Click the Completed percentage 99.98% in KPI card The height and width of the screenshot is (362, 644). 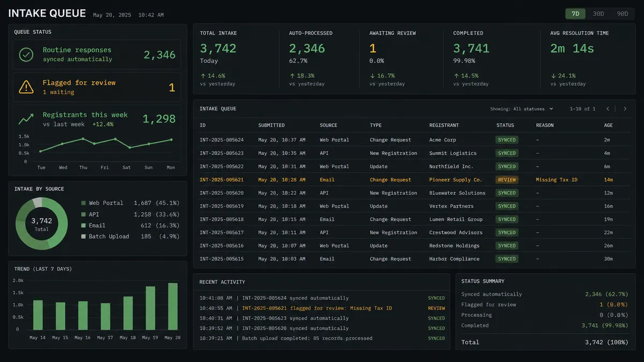click(x=464, y=61)
